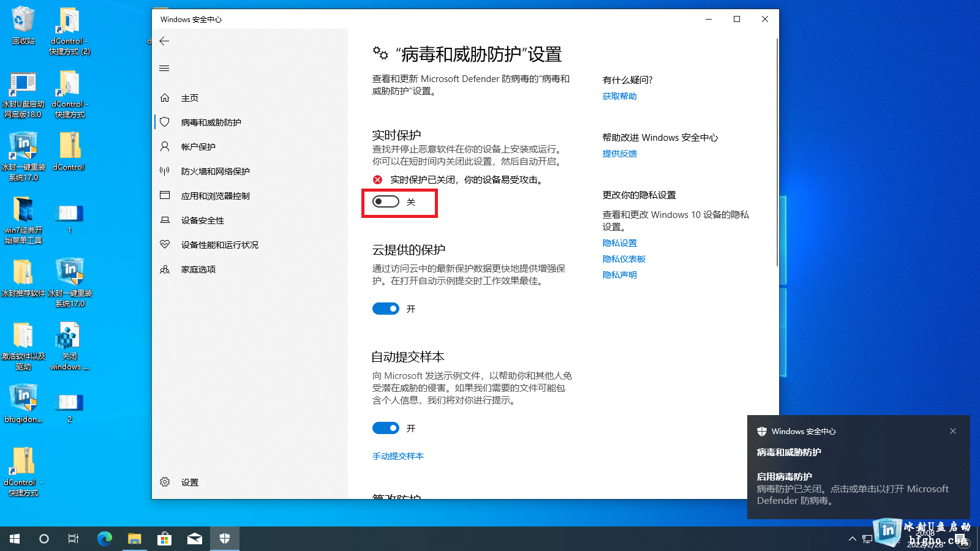Image resolution: width=980 pixels, height=551 pixels.
Task: Click the 获取帮助 link
Action: (619, 96)
